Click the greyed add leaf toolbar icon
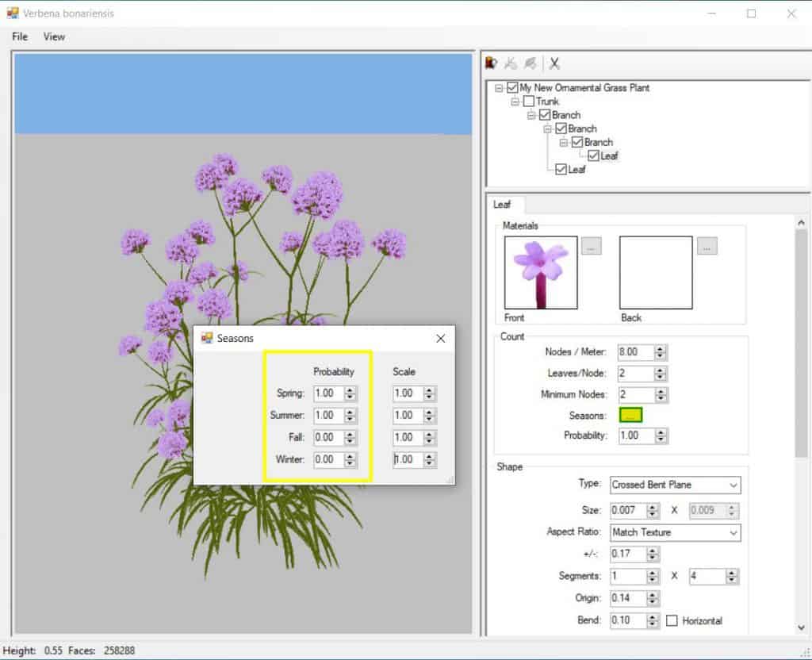Screen dimensions: 812x660 click(530, 63)
